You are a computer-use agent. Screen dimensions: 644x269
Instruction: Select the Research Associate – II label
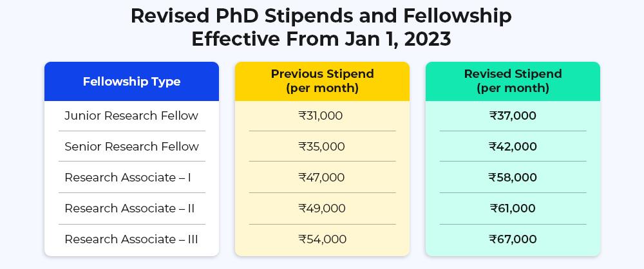pos(129,209)
